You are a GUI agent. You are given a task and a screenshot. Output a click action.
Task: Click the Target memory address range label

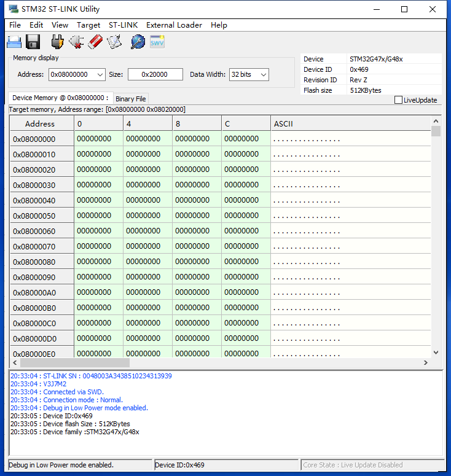pyautogui.click(x=97, y=109)
